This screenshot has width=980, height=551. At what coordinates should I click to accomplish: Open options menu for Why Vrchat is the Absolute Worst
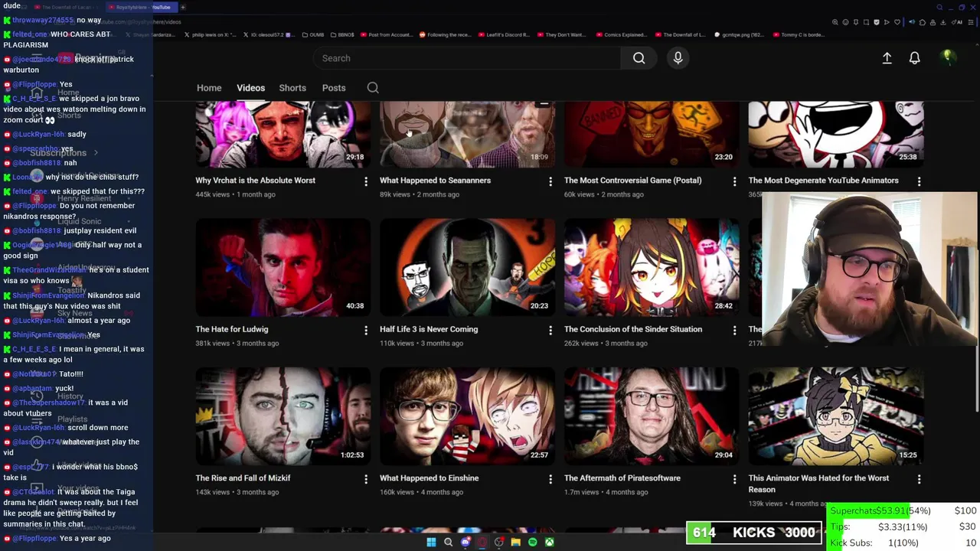(x=366, y=181)
